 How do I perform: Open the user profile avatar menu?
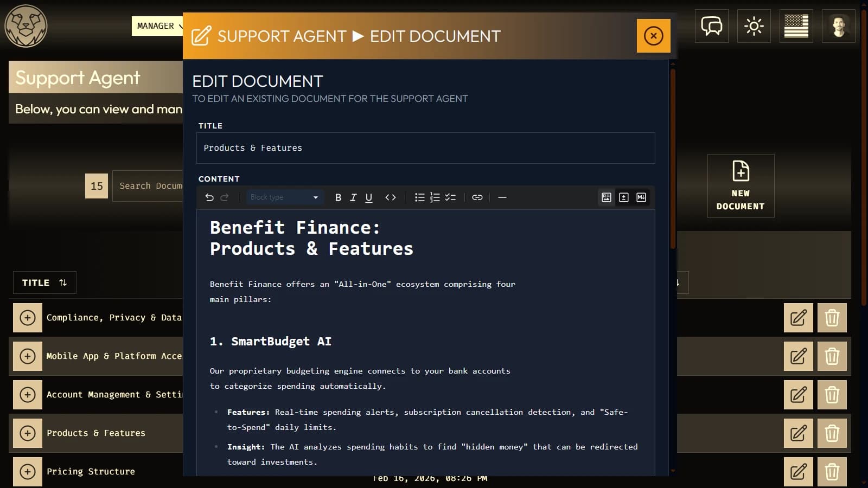(839, 25)
